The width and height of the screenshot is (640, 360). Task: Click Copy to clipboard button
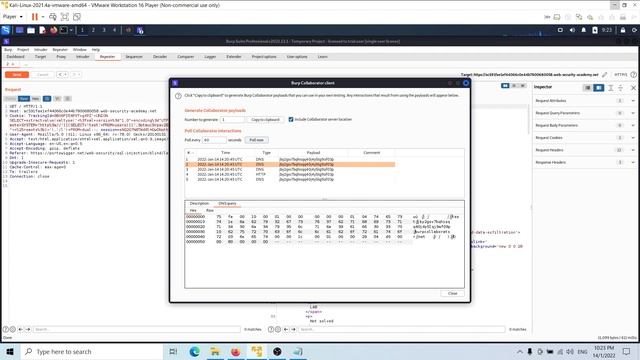265,120
